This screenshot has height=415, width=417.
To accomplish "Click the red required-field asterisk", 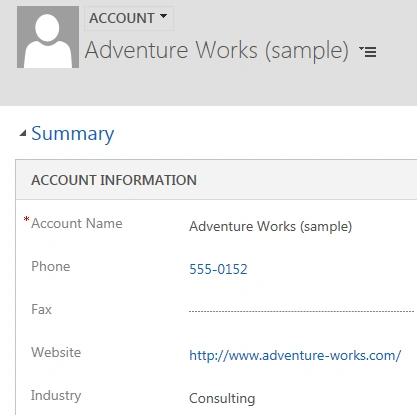I will click(x=26, y=220).
